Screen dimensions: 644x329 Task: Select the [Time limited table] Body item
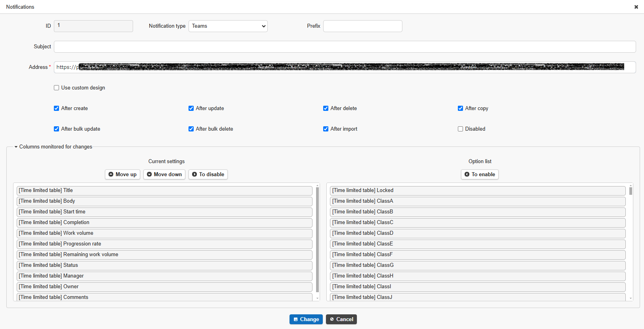tap(164, 201)
